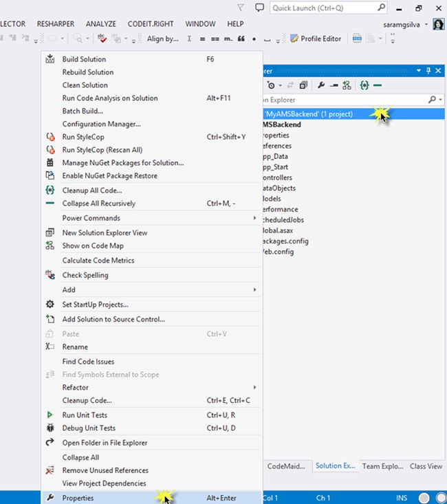The height and width of the screenshot is (504, 447).
Task: Click the user avatar picture
Action: click(x=438, y=24)
